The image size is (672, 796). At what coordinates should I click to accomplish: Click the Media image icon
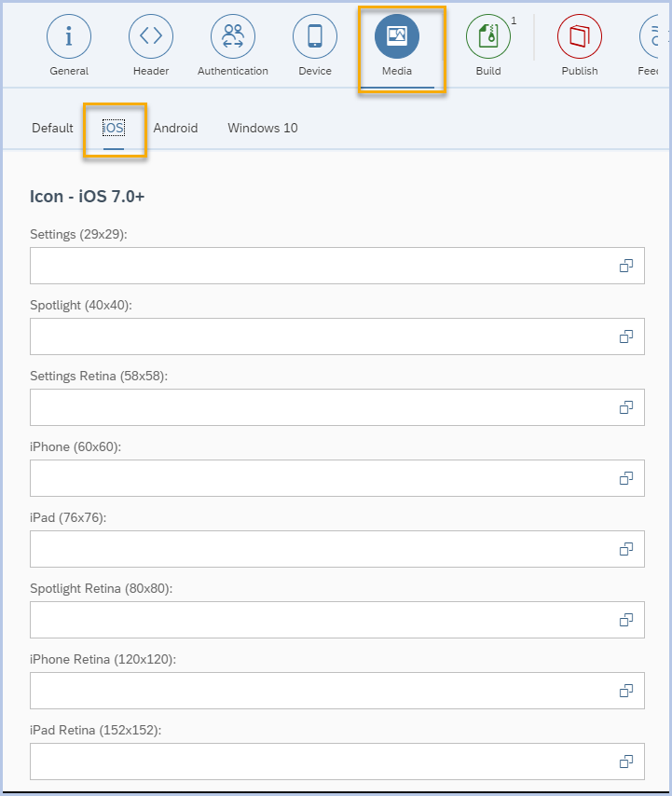pyautogui.click(x=397, y=37)
